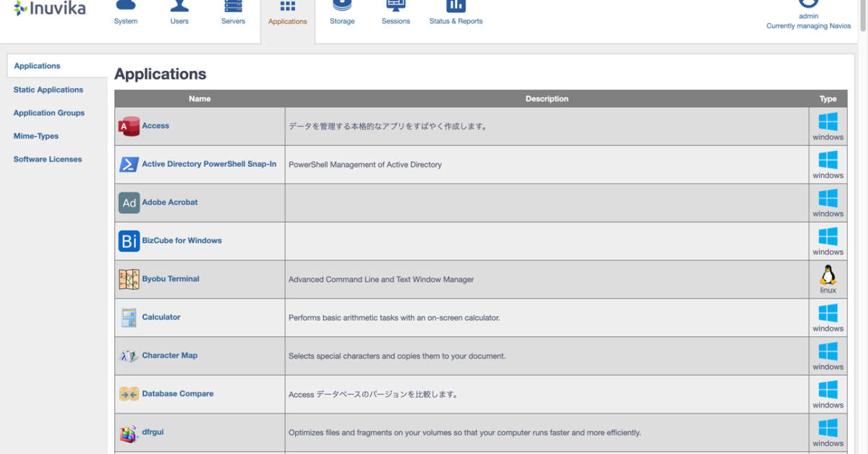Open the Character Map link
The width and height of the screenshot is (868, 454).
tap(170, 356)
